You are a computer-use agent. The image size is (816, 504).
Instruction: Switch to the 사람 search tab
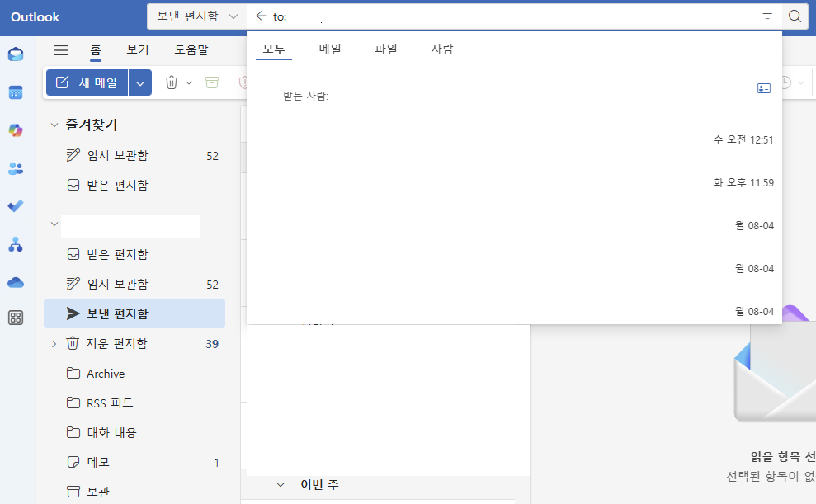coord(441,49)
